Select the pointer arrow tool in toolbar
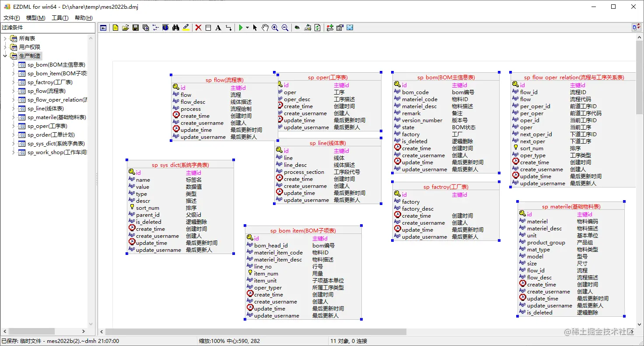 [x=254, y=28]
